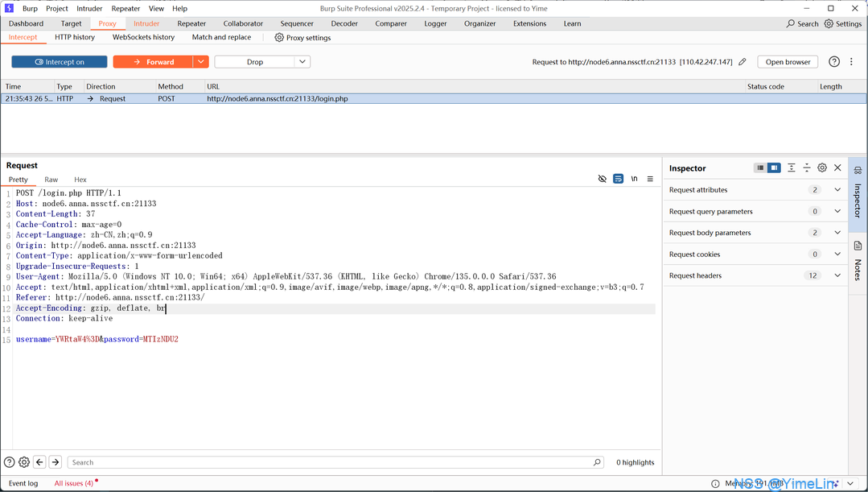This screenshot has width=868, height=492.
Task: Open the Intercept help question mark
Action: coord(834,61)
